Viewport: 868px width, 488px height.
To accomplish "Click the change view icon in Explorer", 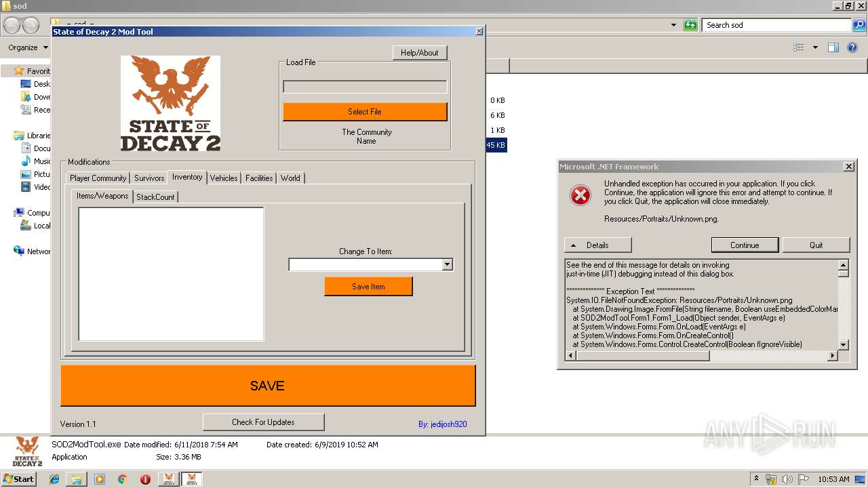I will coord(799,47).
